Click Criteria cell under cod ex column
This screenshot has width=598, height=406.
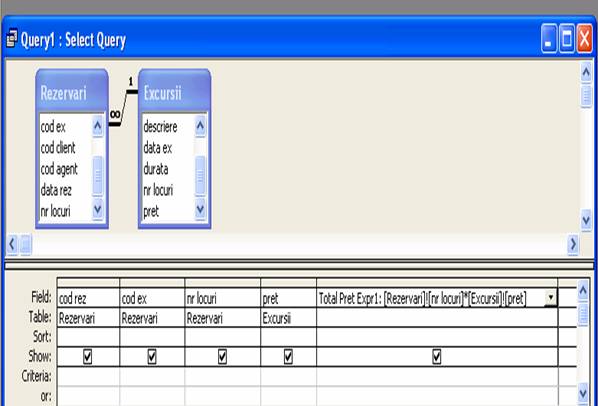click(152, 377)
